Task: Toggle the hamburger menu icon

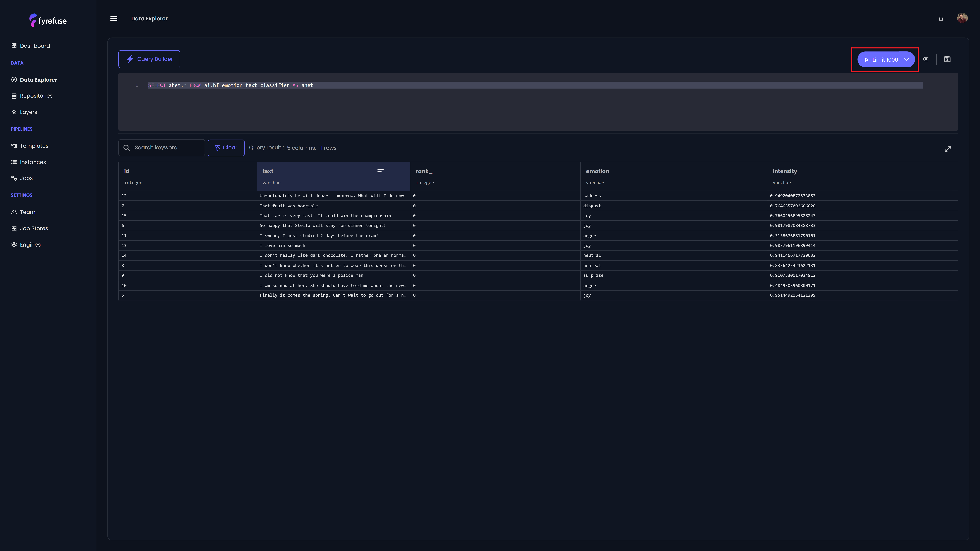Action: 114,19
